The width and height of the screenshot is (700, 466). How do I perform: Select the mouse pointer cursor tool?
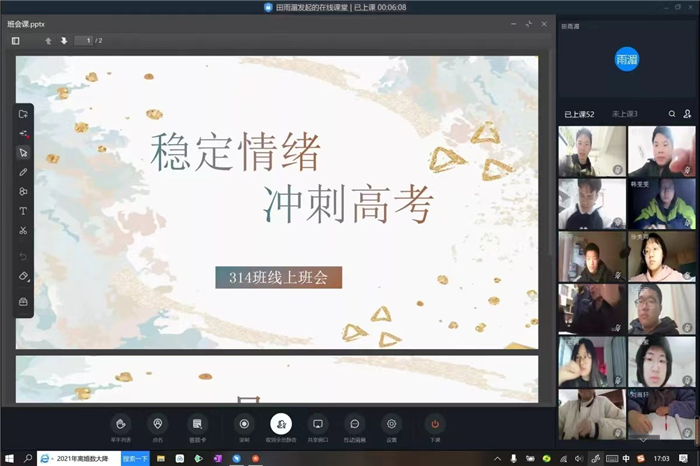point(23,153)
